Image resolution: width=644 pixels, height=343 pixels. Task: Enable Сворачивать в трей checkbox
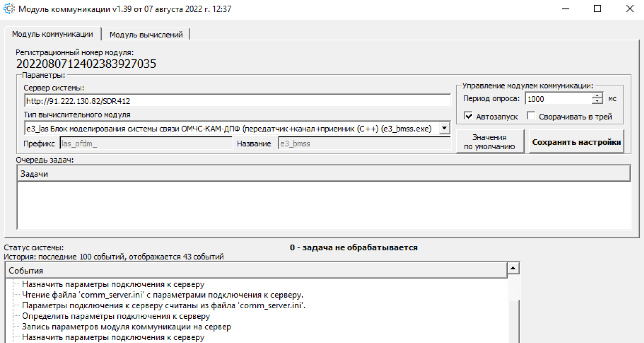[531, 116]
